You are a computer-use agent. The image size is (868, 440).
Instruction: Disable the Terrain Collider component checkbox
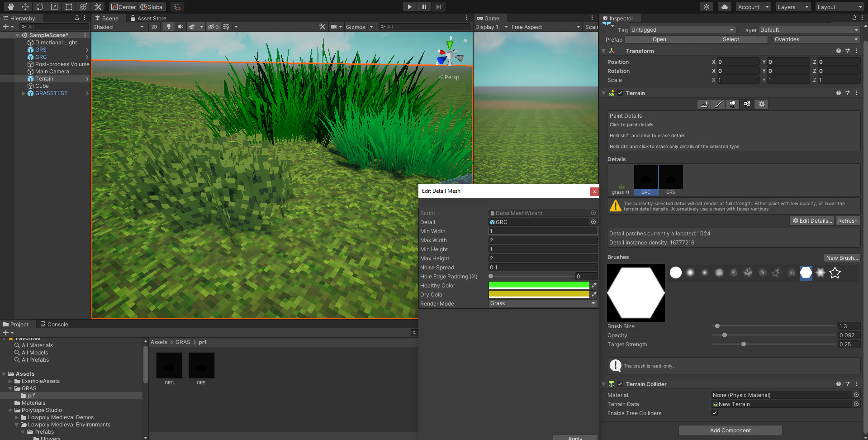click(620, 384)
